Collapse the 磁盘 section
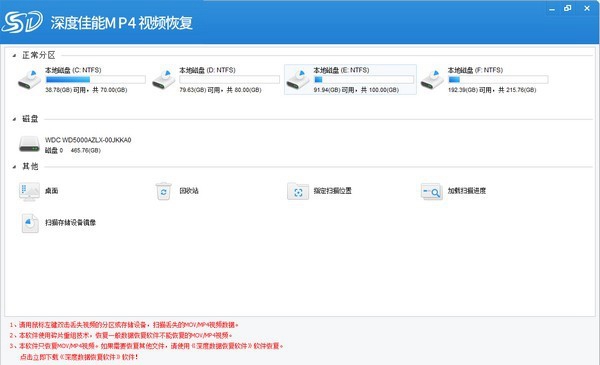 coord(14,119)
